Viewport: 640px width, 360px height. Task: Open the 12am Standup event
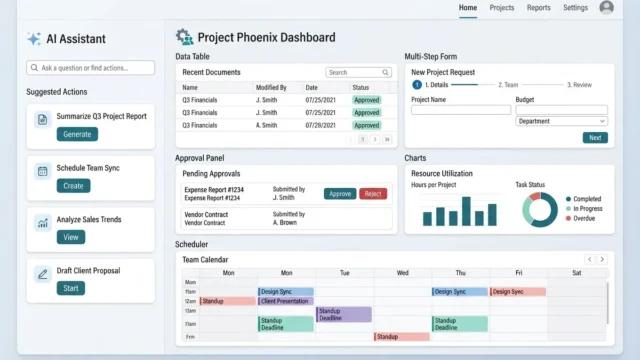pos(227,301)
